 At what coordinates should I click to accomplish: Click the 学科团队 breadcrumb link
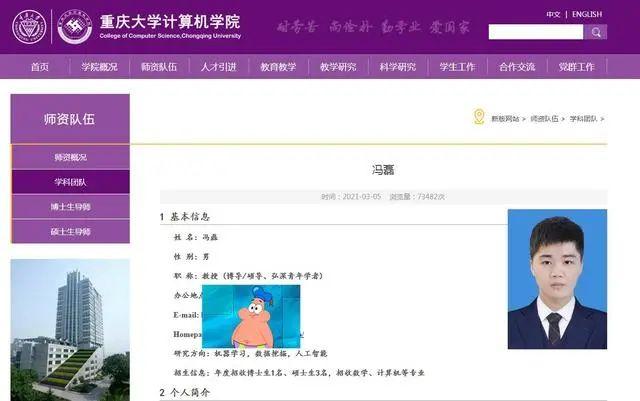583,118
